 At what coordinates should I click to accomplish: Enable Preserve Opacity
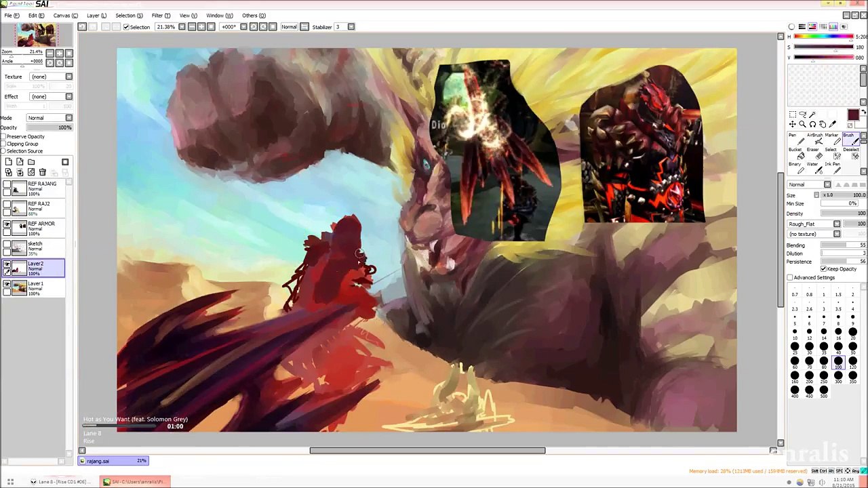tap(3, 136)
